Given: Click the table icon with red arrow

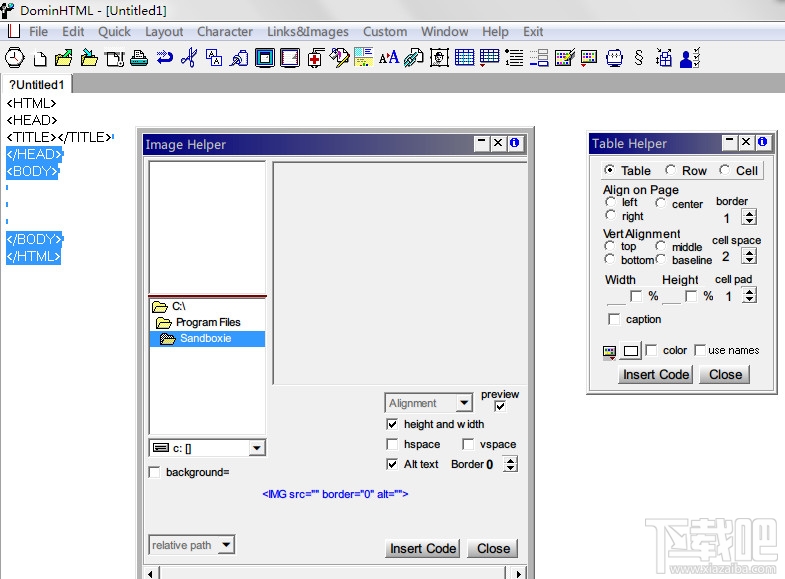Looking at the screenshot, I should click(489, 58).
